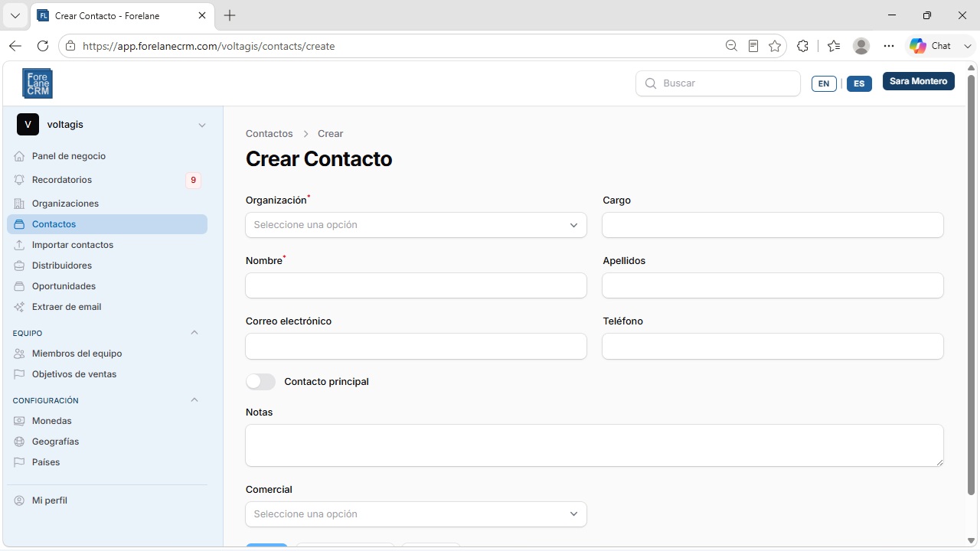
Task: Click the Miembros del equipo people icon
Action: [x=19, y=354]
